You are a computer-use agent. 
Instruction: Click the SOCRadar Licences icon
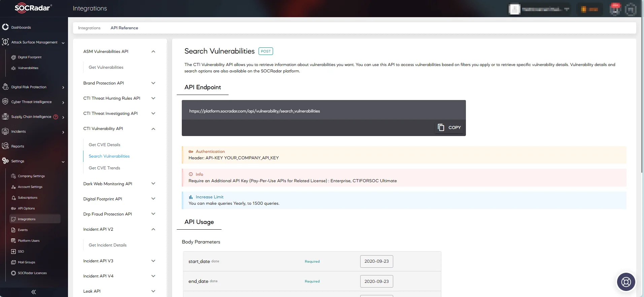[x=13, y=273]
